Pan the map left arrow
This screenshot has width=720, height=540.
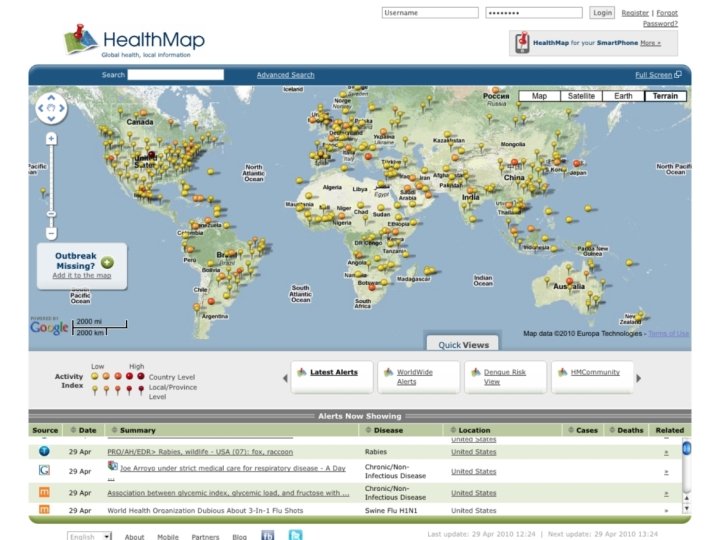(40, 108)
